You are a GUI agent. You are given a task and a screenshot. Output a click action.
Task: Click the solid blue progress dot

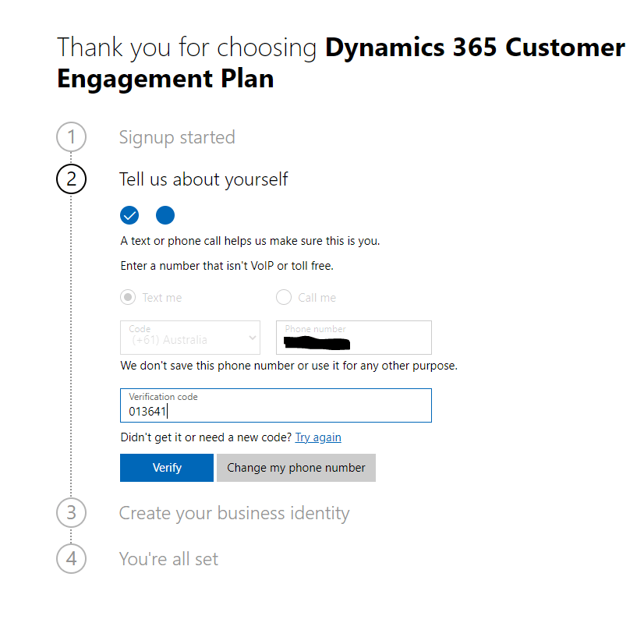[165, 215]
